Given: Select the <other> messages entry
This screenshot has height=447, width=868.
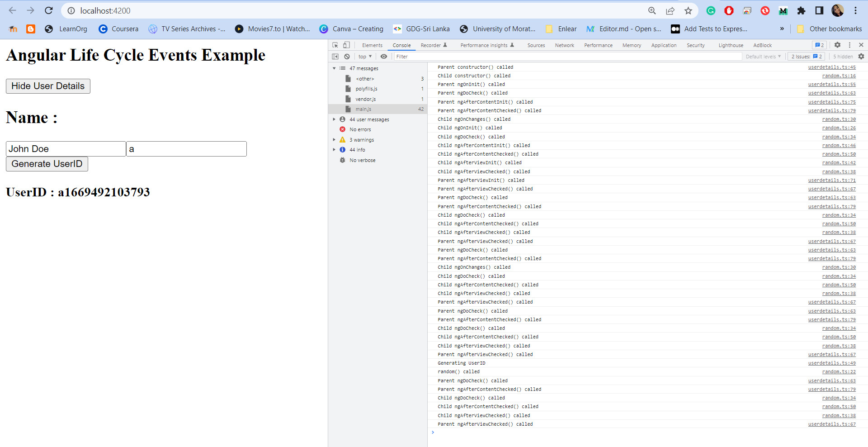Looking at the screenshot, I should coord(377,79).
